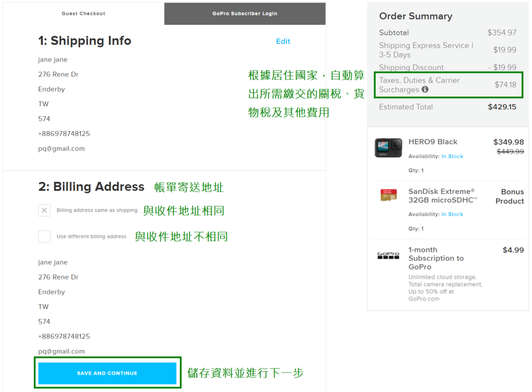532x392 pixels.
Task: Click the HERO9 Black camera thumbnail
Action: point(388,147)
